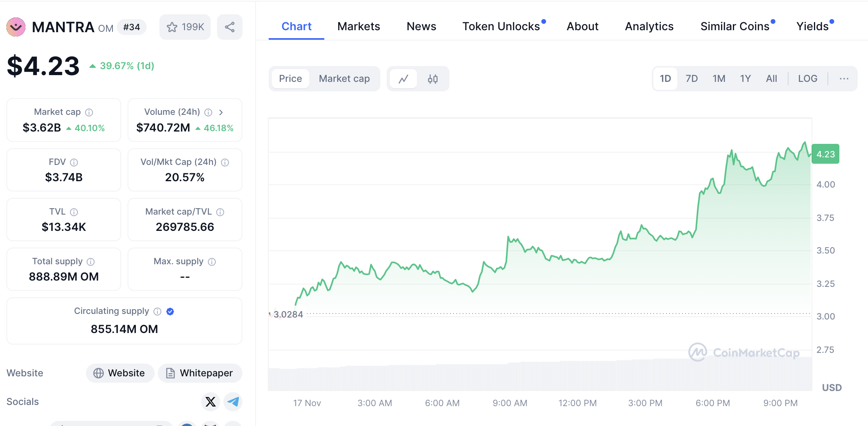
Task: Open the Analytics tab
Action: (x=649, y=27)
